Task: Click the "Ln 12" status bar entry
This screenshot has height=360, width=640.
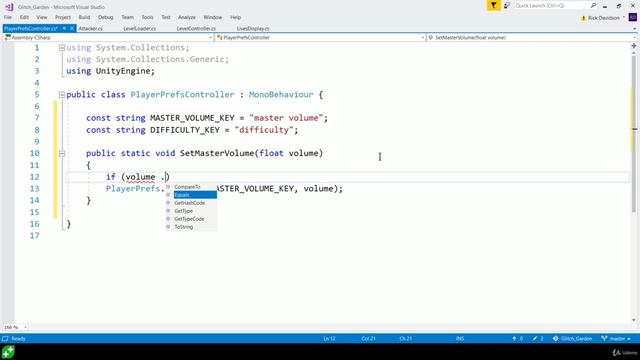Action: (x=329, y=338)
